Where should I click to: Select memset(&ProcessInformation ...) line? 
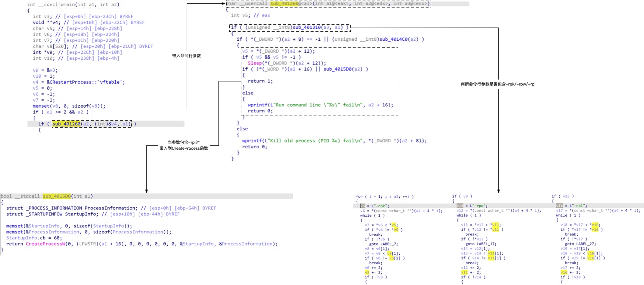89,232
